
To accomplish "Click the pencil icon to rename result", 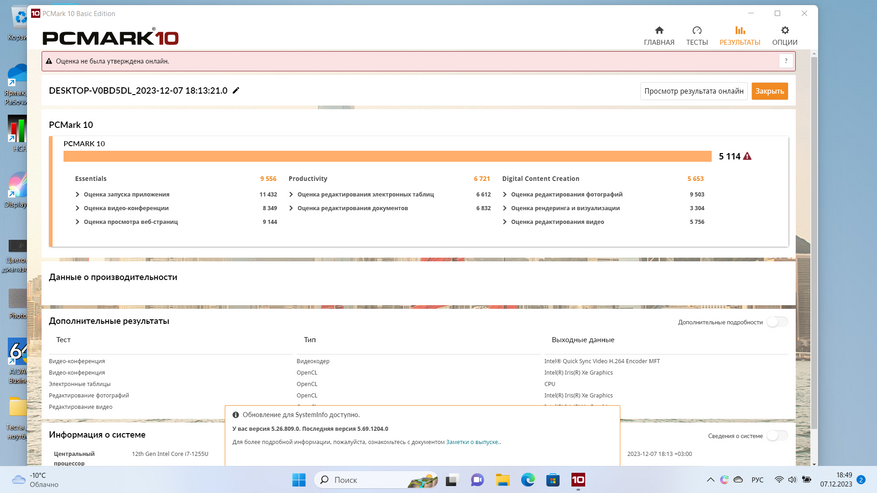I will pos(236,90).
